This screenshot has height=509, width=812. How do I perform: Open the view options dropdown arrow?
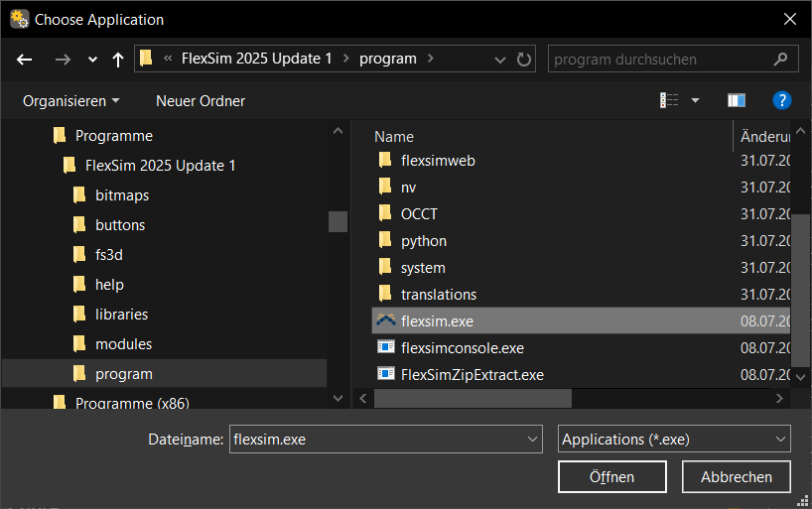pos(695,100)
